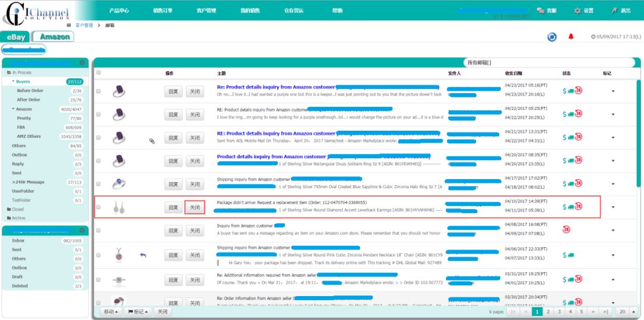Check the 04/21/2017 message checkbox
This screenshot has height=320, width=644.
coord(98,137)
